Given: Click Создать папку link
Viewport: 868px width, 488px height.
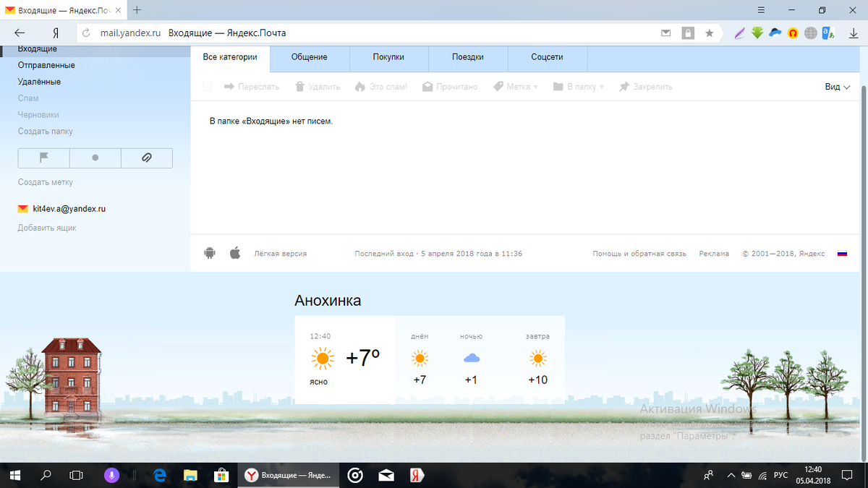Looking at the screenshot, I should click(45, 132).
